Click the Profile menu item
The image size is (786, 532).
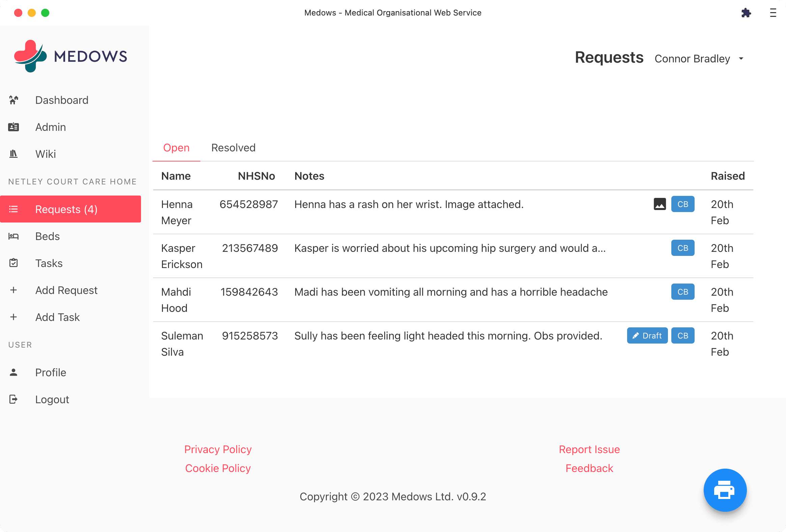(x=51, y=372)
